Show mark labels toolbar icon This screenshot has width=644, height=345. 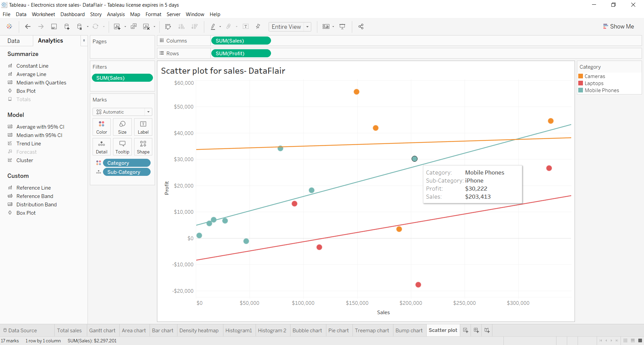(246, 26)
